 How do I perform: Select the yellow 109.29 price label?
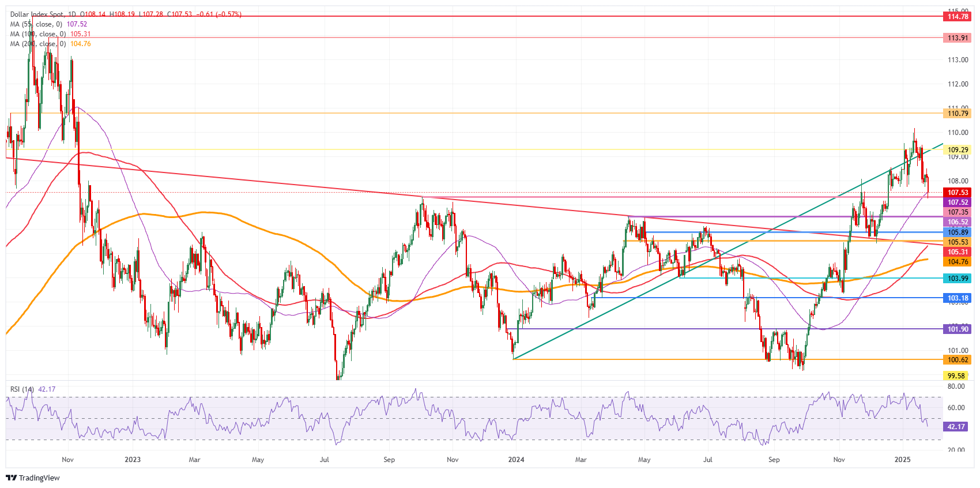coord(958,150)
